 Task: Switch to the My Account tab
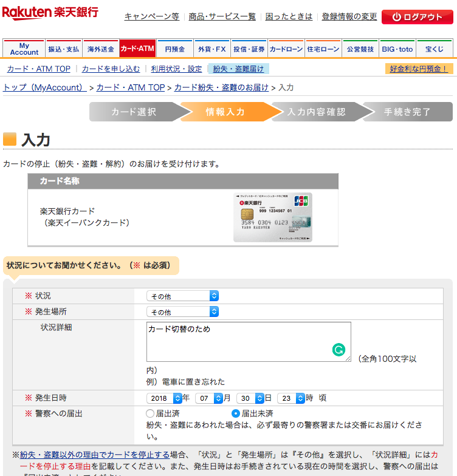point(24,49)
